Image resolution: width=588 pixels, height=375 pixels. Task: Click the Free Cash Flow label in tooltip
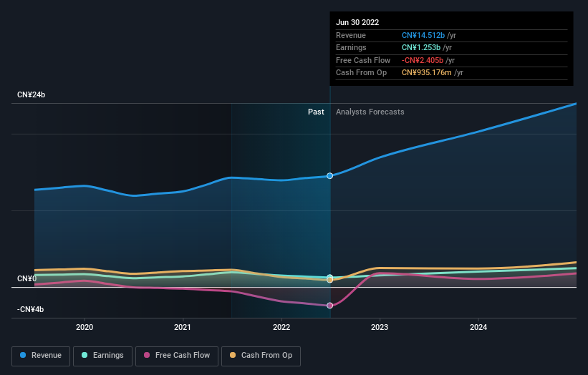(x=363, y=60)
